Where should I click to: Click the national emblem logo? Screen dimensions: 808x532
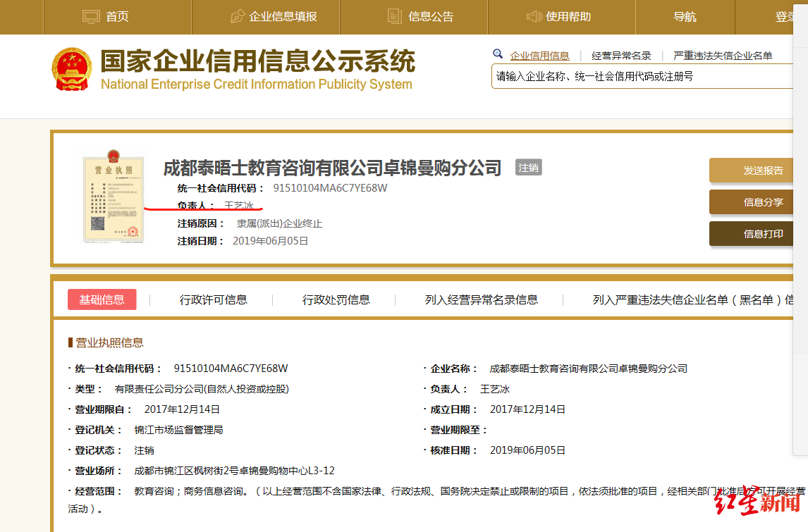(71, 68)
